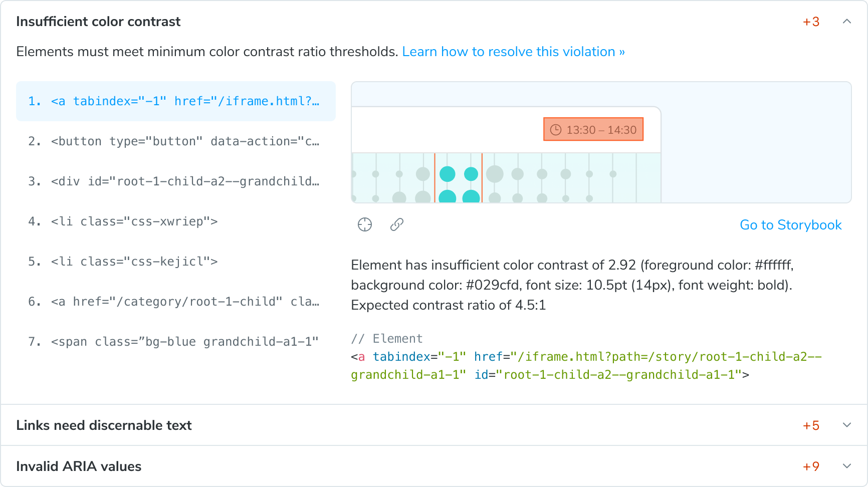Collapse the Insufficient color contrast section
This screenshot has height=487, width=868.
(847, 22)
